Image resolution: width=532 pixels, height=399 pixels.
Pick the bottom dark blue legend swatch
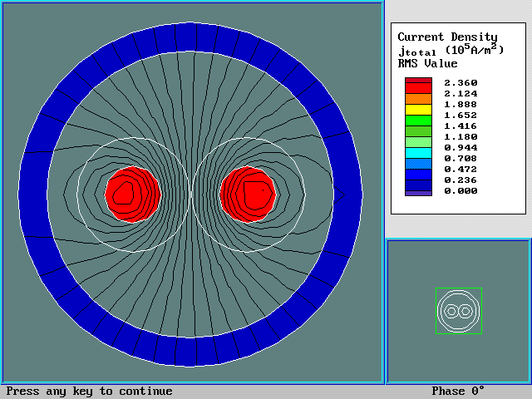pos(418,190)
